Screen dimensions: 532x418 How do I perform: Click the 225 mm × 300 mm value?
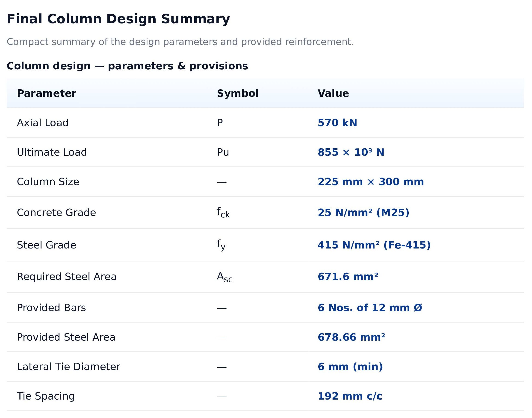coord(371,182)
